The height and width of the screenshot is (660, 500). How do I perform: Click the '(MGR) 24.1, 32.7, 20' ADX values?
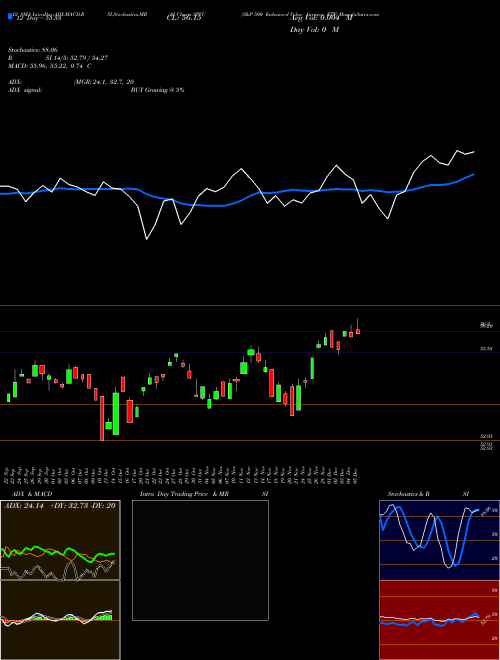point(104,82)
